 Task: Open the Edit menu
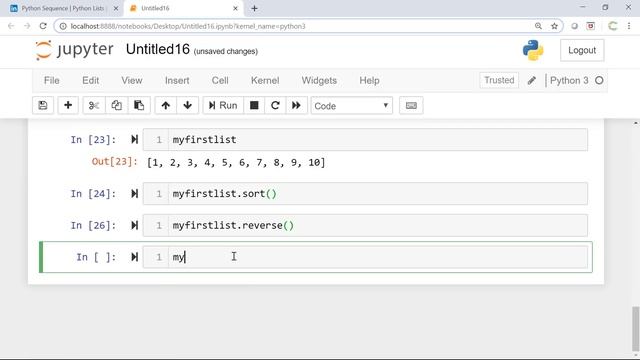click(91, 80)
